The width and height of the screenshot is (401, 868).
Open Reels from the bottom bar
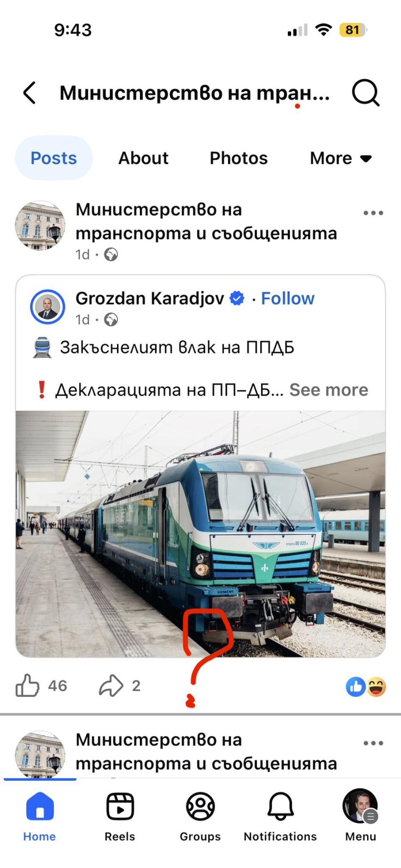pyautogui.click(x=120, y=816)
